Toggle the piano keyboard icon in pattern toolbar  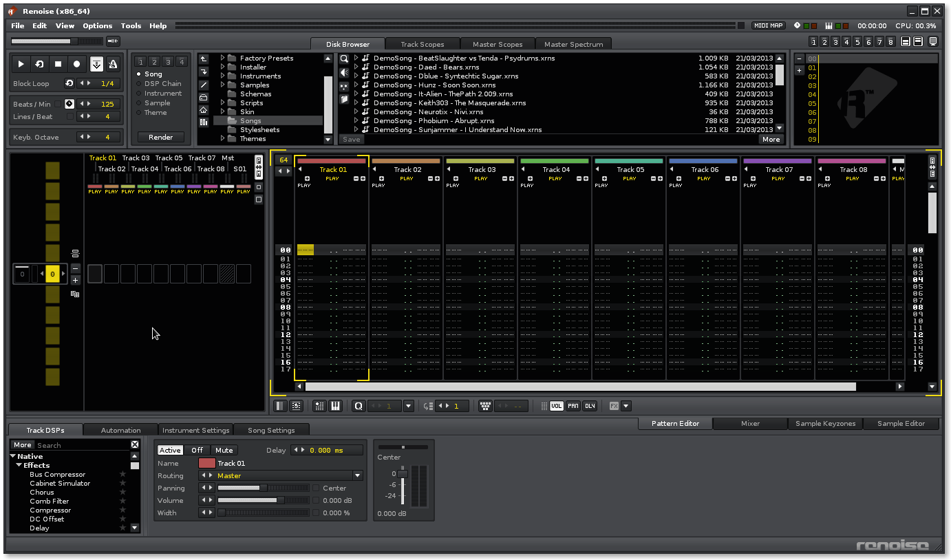[x=335, y=406]
